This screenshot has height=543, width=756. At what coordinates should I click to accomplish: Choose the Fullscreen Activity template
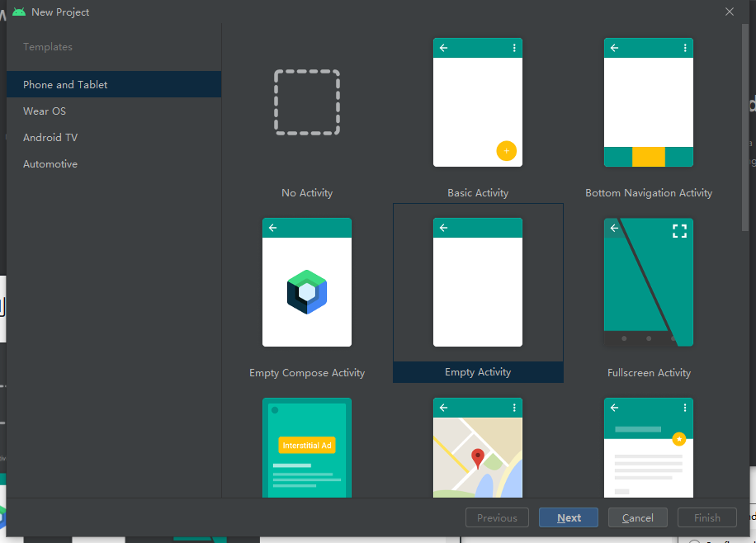648,282
